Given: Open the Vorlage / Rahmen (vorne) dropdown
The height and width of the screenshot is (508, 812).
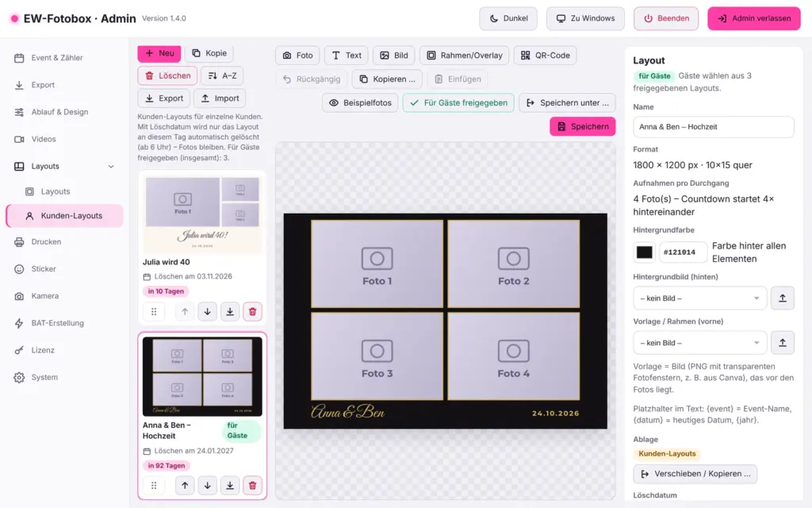Looking at the screenshot, I should 699,343.
